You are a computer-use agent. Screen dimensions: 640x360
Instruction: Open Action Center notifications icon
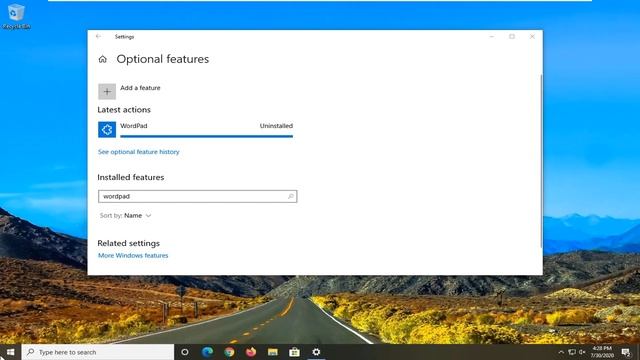click(626, 352)
